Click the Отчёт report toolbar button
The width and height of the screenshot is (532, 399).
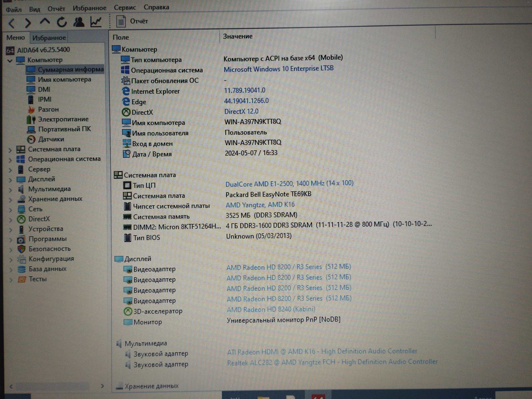tap(132, 21)
